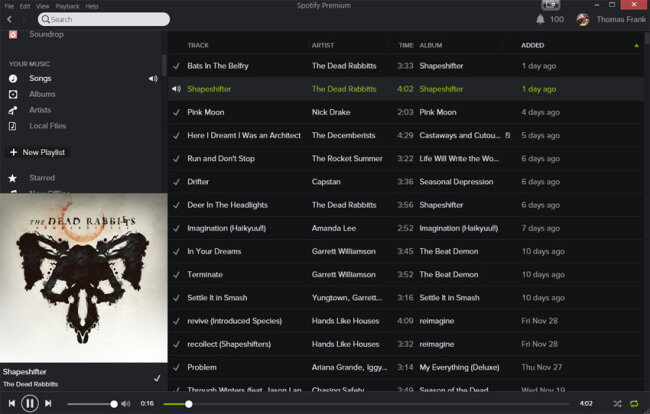Create a New Playlist
The height and width of the screenshot is (414, 650).
click(37, 152)
